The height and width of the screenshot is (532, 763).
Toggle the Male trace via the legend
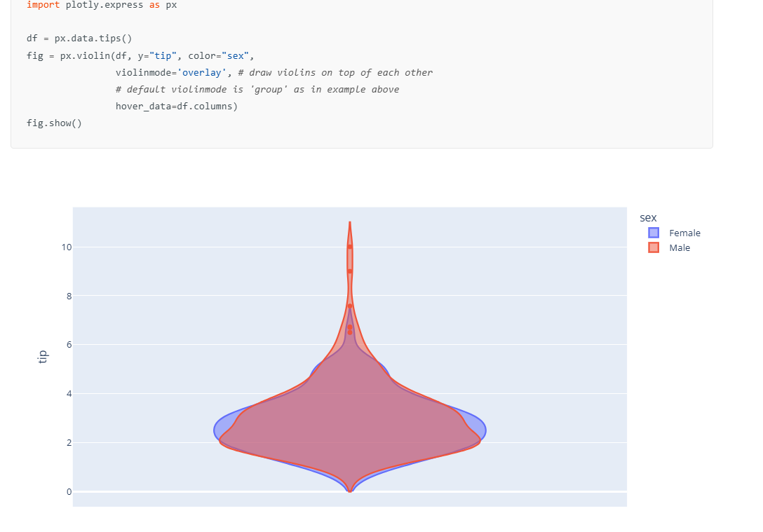[x=678, y=247]
